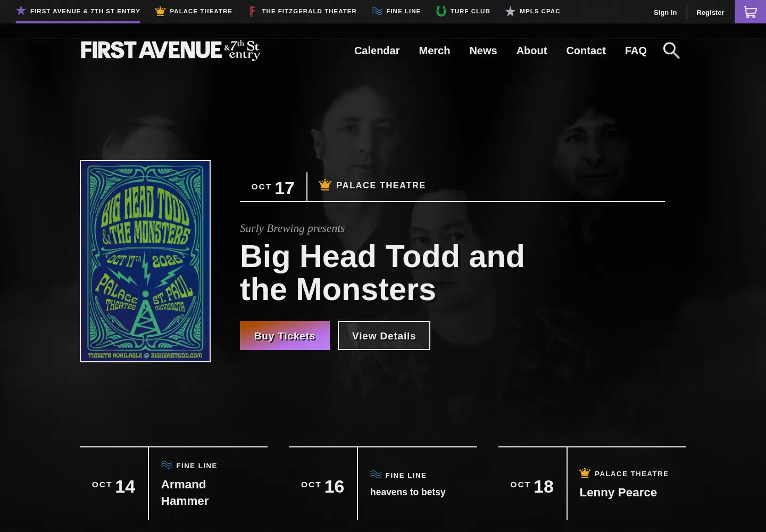Click the wave icon above heavens to betsy
Screen dimensions: 766x532
click(x=376, y=475)
